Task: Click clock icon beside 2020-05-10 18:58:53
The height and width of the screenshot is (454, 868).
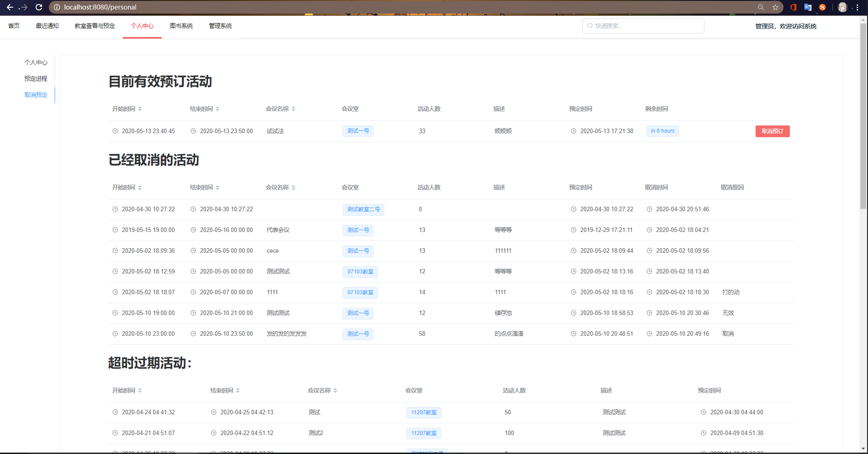Action: coord(574,313)
